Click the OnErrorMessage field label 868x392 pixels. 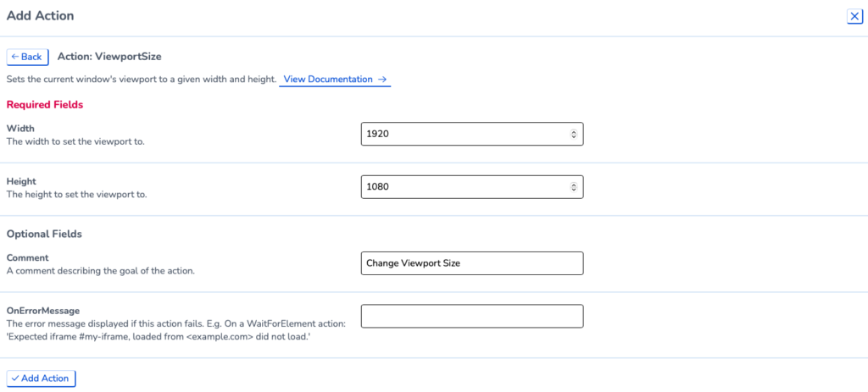(x=41, y=311)
